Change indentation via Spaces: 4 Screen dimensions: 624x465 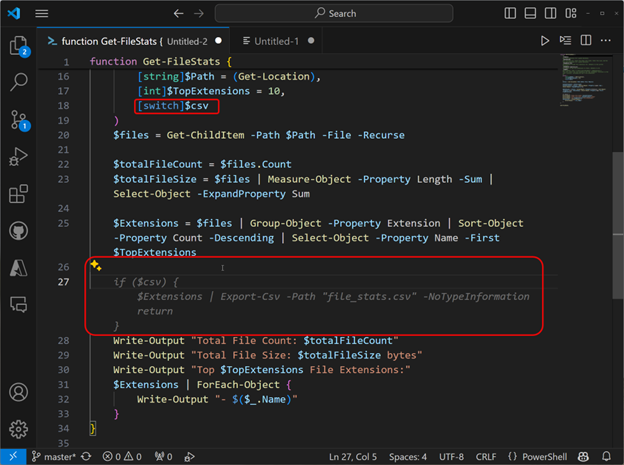coord(408,457)
